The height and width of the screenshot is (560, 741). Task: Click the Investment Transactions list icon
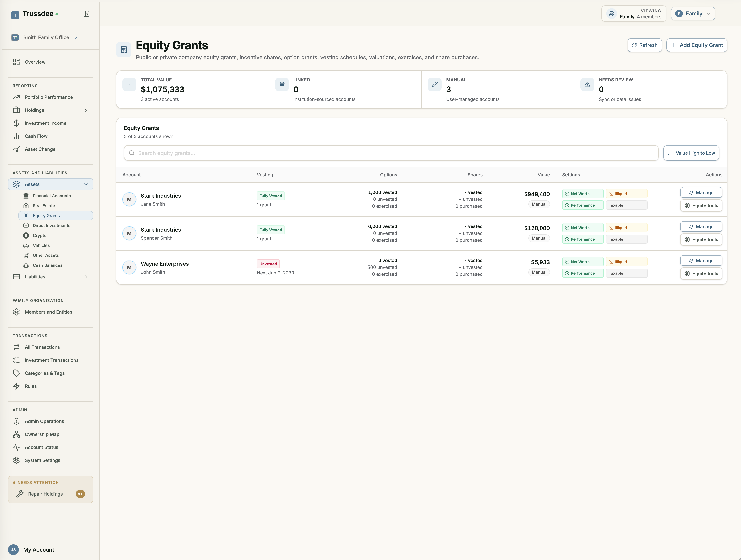(x=16, y=360)
